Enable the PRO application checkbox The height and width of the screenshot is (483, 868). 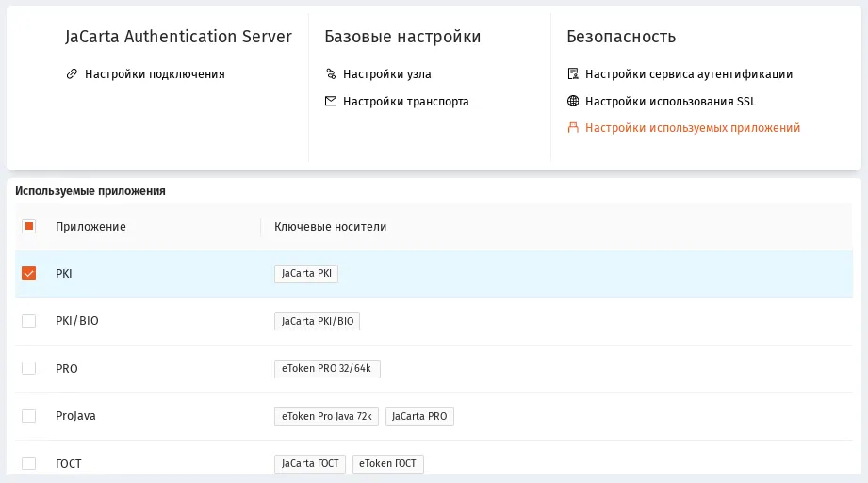coord(29,368)
